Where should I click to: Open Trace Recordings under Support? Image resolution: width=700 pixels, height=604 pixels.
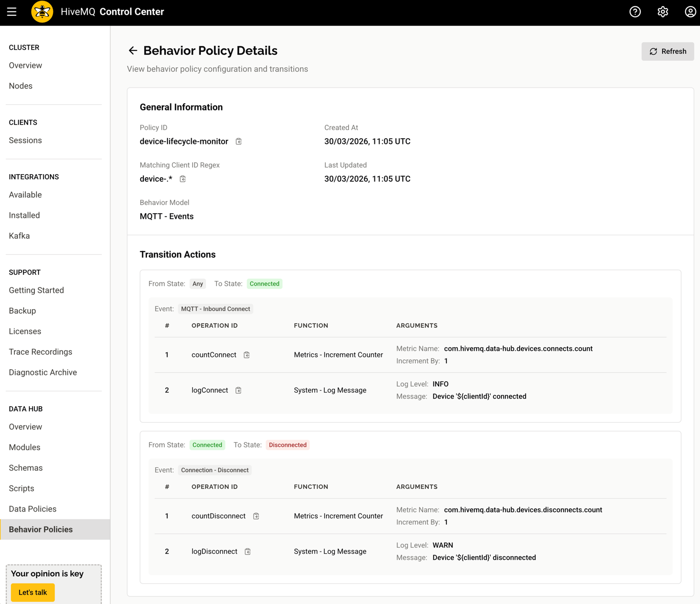click(41, 351)
